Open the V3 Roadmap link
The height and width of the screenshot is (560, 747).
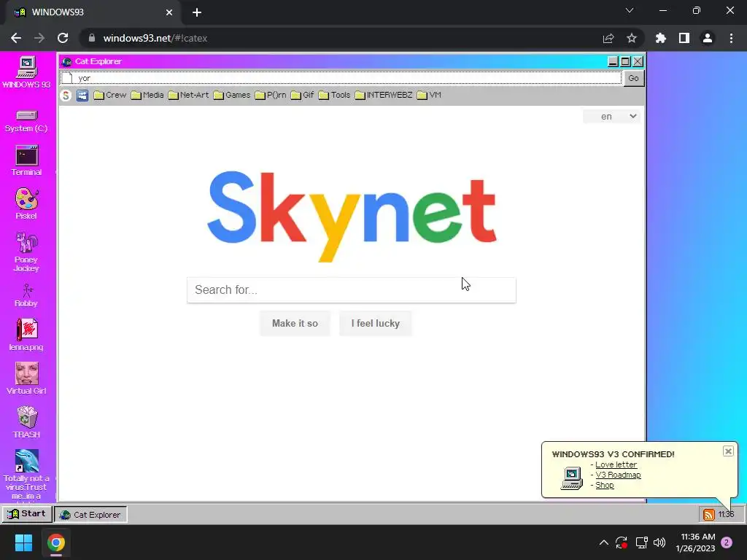coord(618,475)
